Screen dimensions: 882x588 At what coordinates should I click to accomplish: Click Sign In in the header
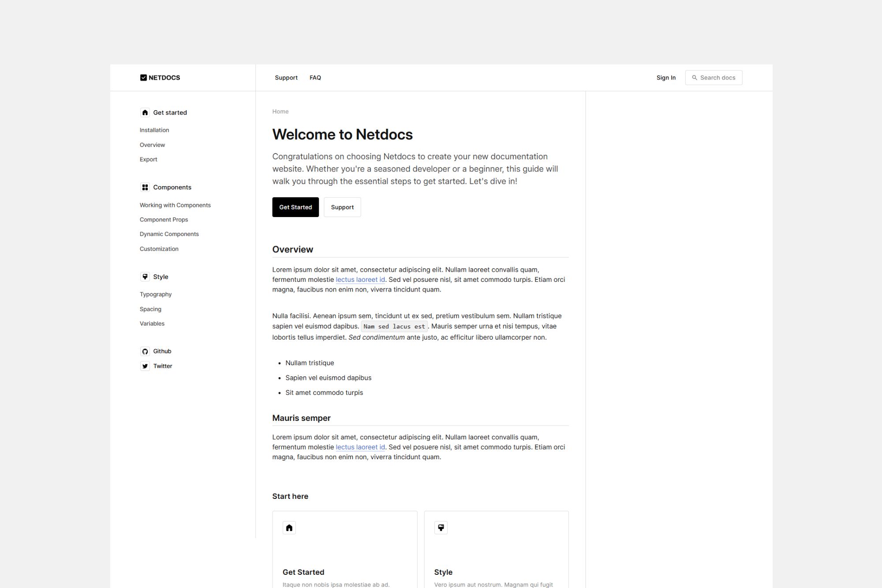coord(666,78)
